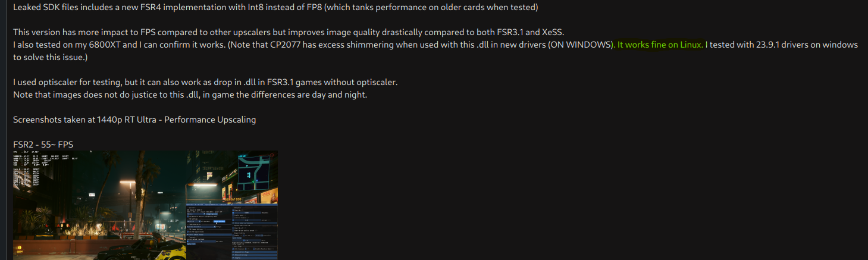Click the OptiScaler overlay title bar

coord(232,205)
